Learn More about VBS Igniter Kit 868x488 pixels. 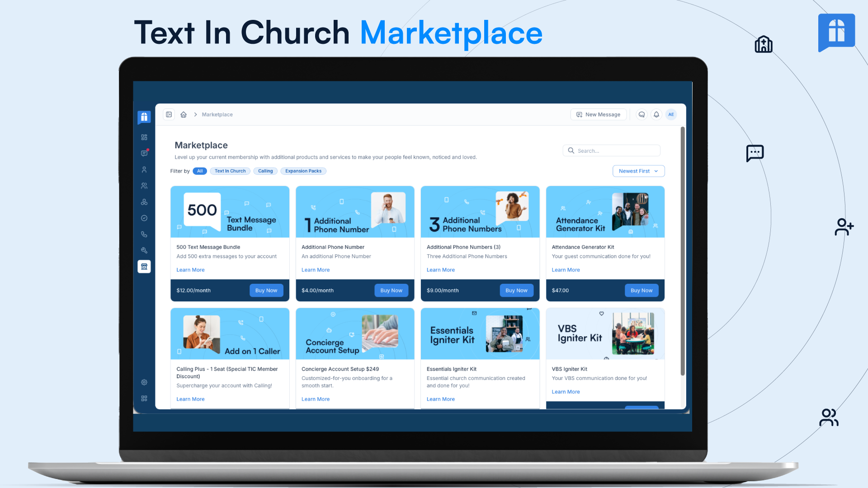(x=566, y=392)
